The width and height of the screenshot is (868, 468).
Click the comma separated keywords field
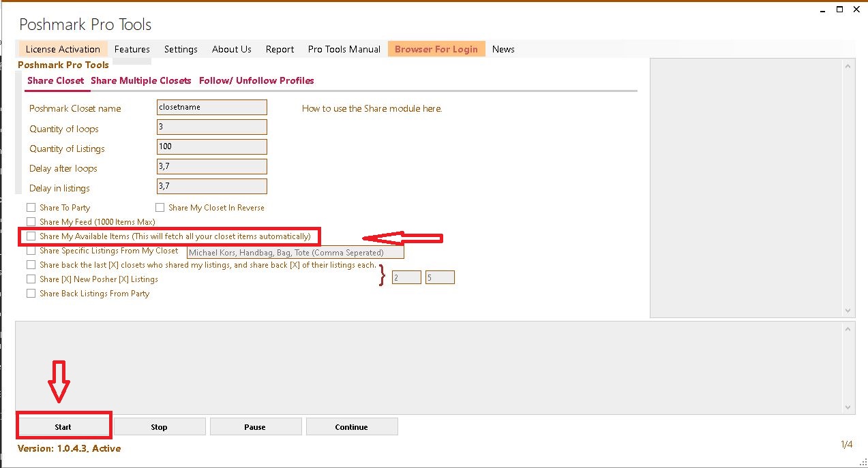click(295, 252)
